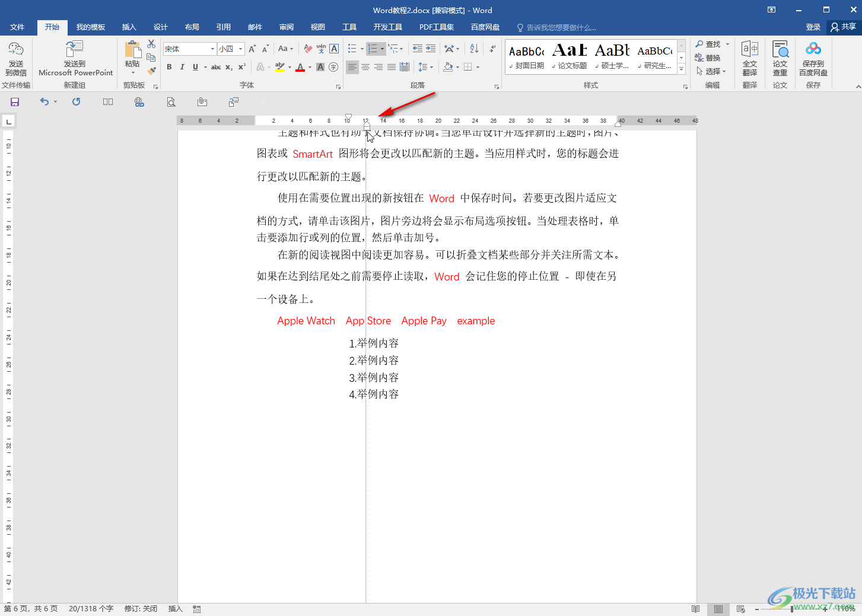Open the 布局 ribbon tab
The height and width of the screenshot is (616, 862).
click(192, 27)
